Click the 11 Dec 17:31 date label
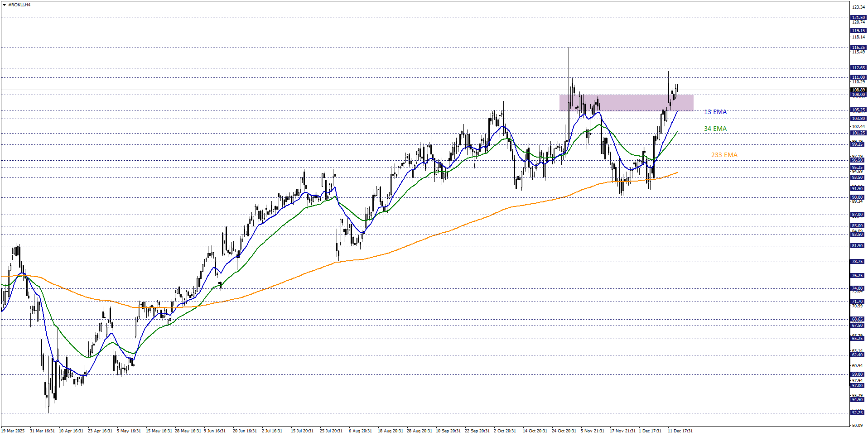Image resolution: width=868 pixels, height=436 pixels. tap(680, 431)
